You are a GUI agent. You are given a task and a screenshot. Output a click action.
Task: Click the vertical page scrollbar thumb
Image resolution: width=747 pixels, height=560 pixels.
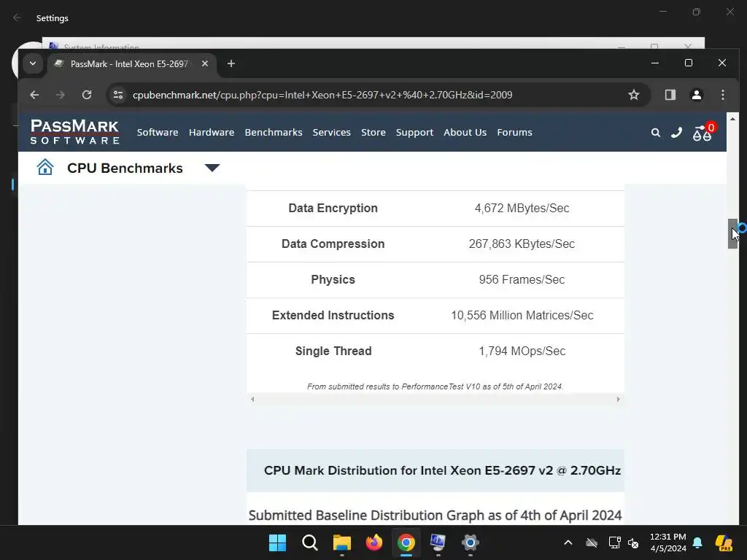click(x=732, y=233)
